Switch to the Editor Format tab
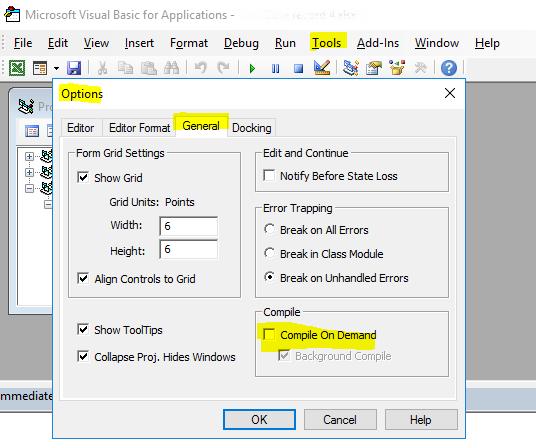This screenshot has width=536, height=448. (x=139, y=128)
